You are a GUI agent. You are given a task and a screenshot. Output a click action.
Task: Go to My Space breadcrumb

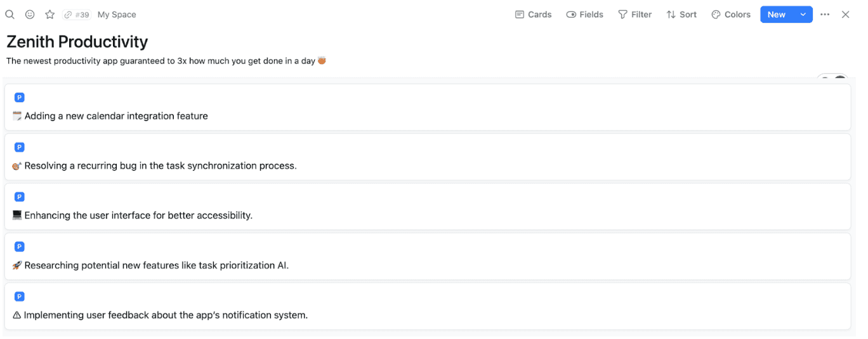117,15
